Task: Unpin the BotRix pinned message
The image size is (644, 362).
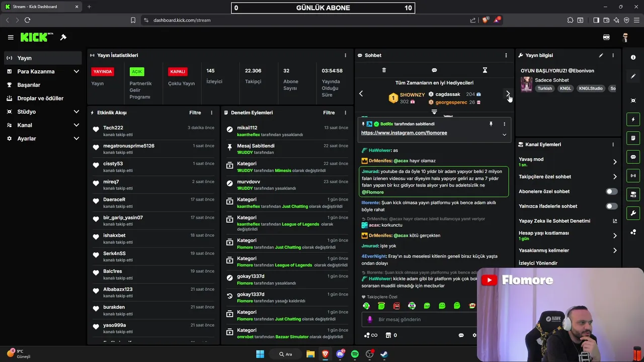Action: coord(491,124)
